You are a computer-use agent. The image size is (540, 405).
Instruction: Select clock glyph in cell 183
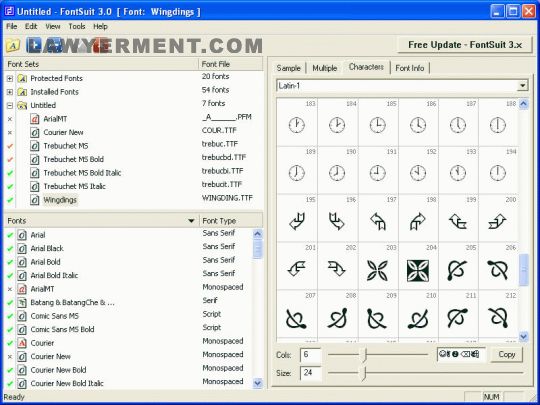click(x=296, y=125)
